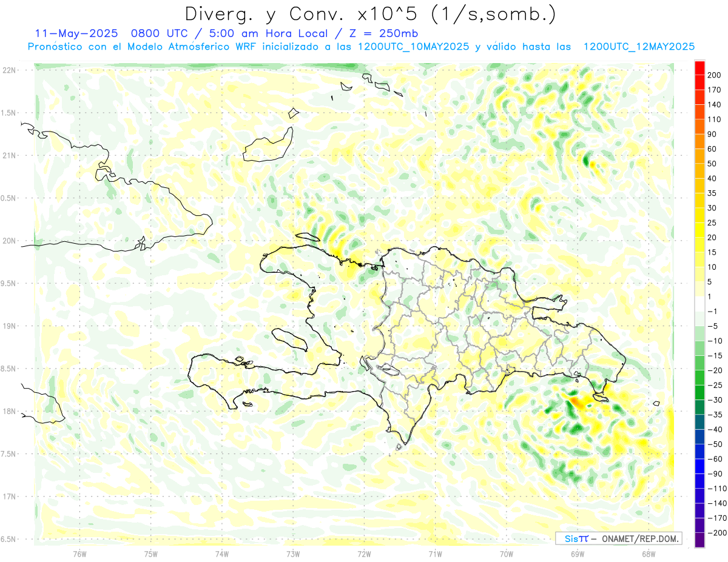Click the 21N latitude label
Viewport: 728px width, 562px height.
[10, 155]
